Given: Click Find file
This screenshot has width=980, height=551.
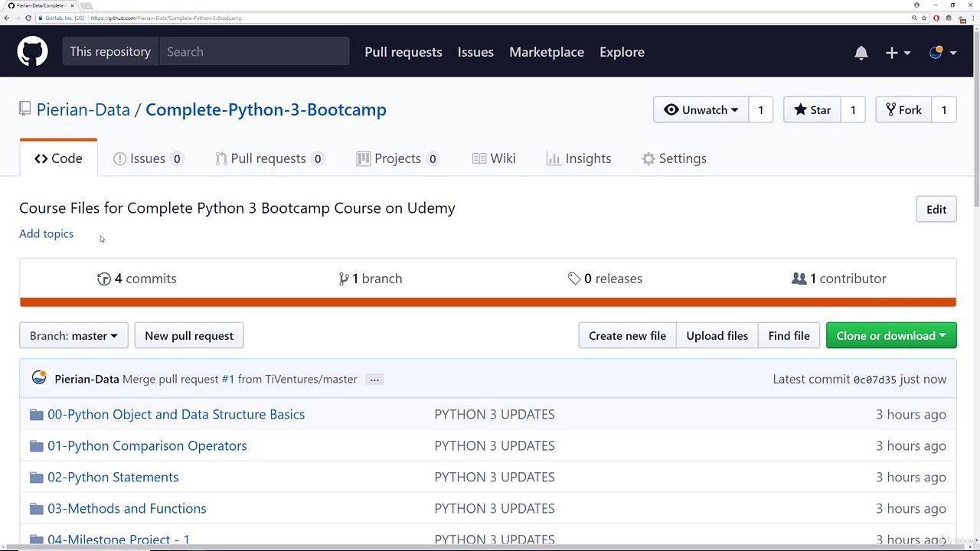Looking at the screenshot, I should pyautogui.click(x=789, y=336).
